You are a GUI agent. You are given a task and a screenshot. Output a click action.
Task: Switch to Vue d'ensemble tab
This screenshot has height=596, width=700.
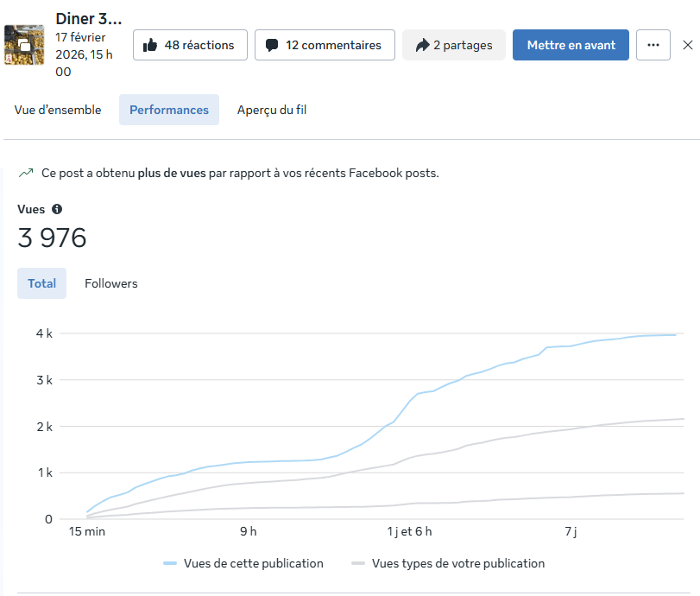click(58, 110)
